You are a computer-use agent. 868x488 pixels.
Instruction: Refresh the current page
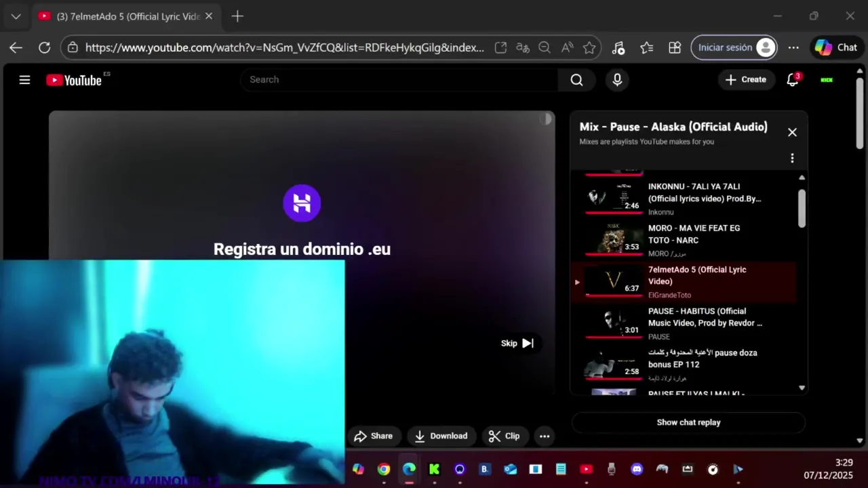44,47
